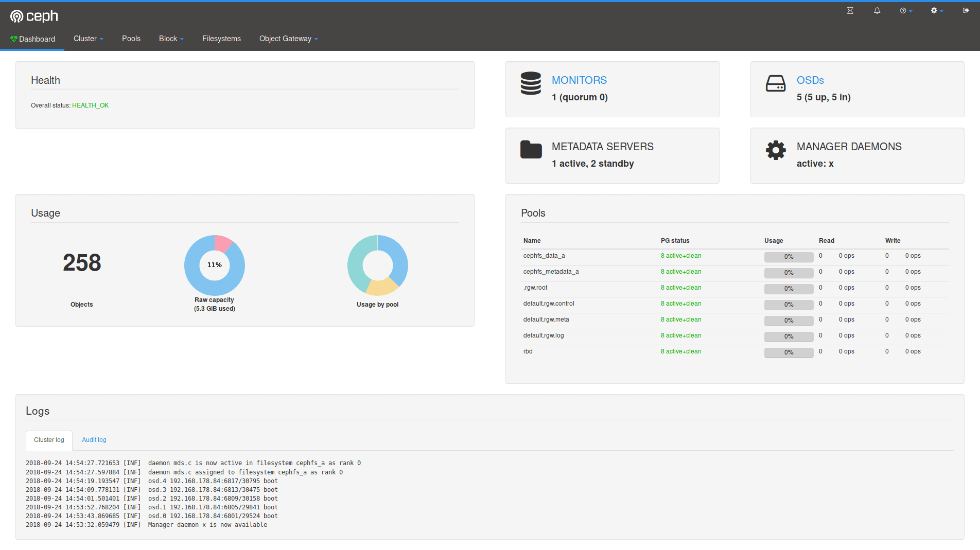Expand the Cluster menu

pos(88,39)
